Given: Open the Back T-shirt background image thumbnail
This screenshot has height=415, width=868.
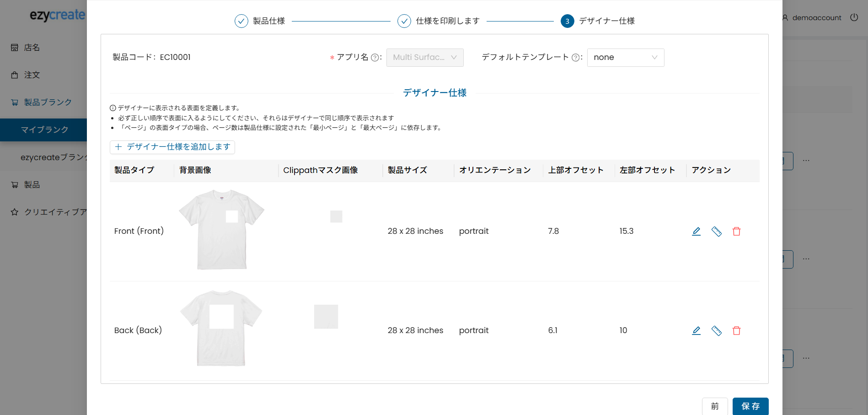Looking at the screenshot, I should point(221,329).
